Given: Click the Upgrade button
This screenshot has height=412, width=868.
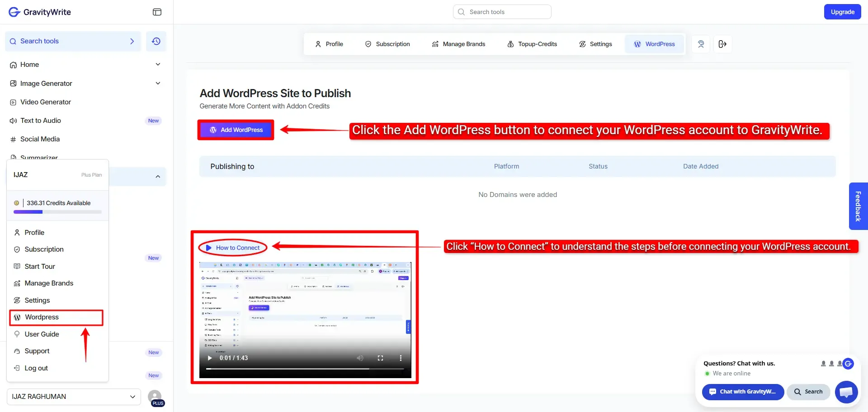Looking at the screenshot, I should coord(842,12).
